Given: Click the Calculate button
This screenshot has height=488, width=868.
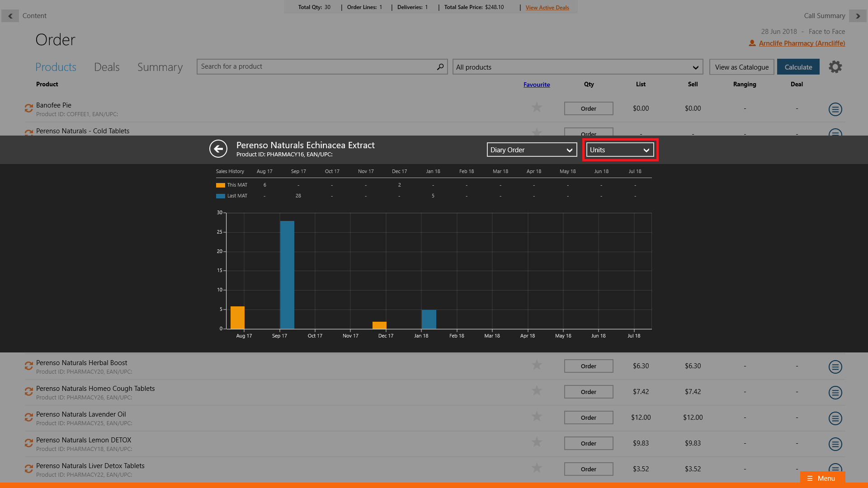Looking at the screenshot, I should pyautogui.click(x=798, y=67).
